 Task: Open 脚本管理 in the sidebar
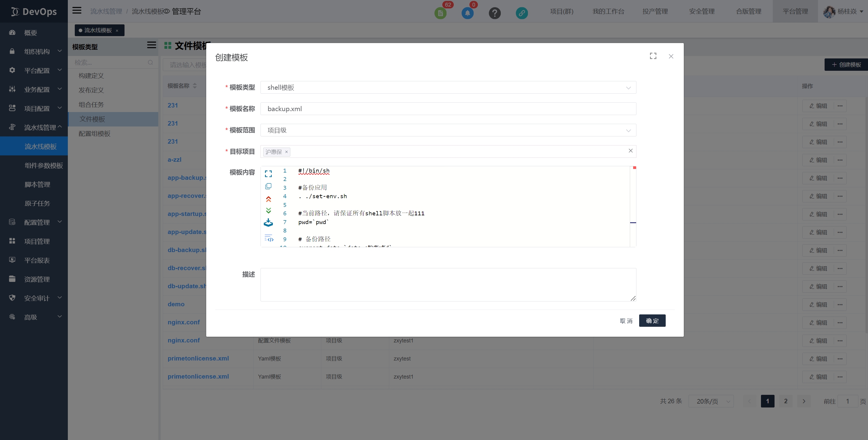pyautogui.click(x=37, y=185)
